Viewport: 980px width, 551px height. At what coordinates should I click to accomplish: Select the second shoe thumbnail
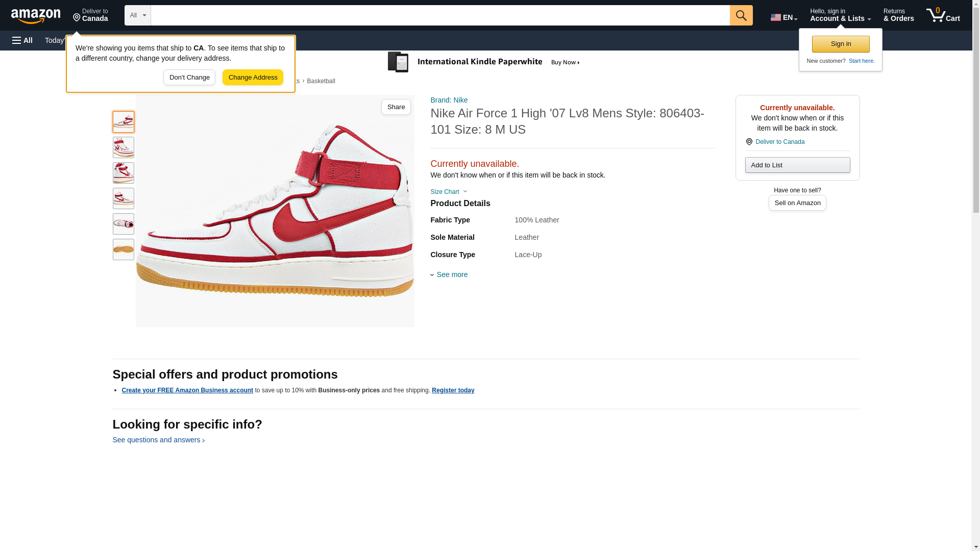(x=123, y=147)
